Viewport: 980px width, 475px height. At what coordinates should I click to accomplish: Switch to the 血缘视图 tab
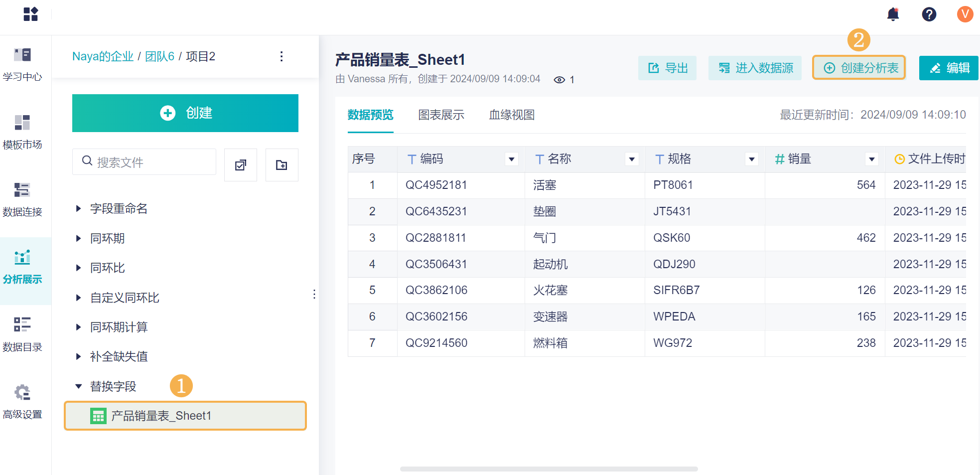[512, 115]
